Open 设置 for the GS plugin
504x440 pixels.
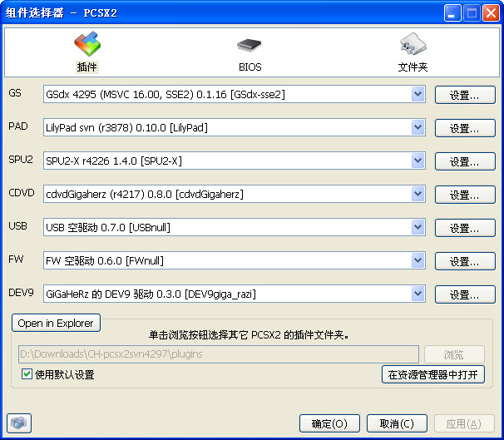pyautogui.click(x=465, y=95)
